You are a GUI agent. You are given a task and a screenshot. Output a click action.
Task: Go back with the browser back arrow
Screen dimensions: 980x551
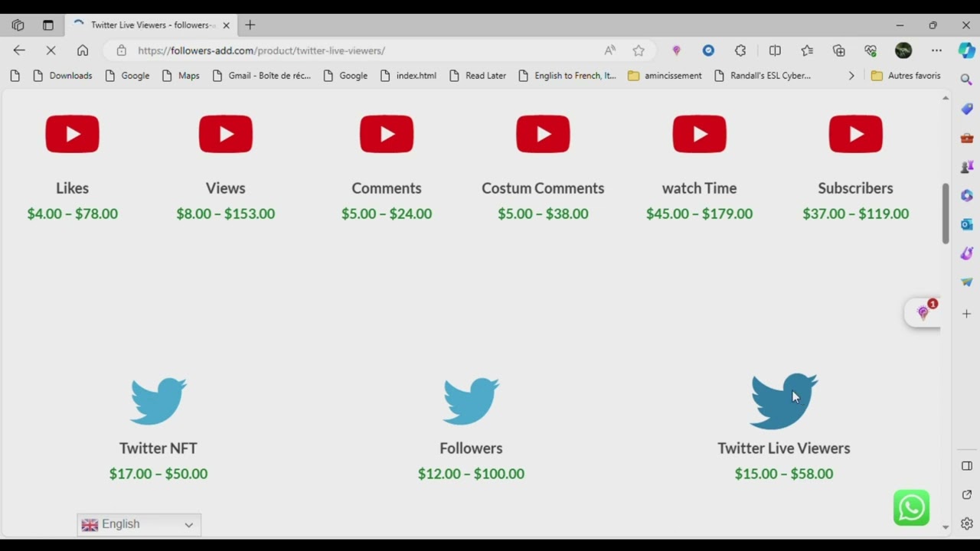[19, 51]
